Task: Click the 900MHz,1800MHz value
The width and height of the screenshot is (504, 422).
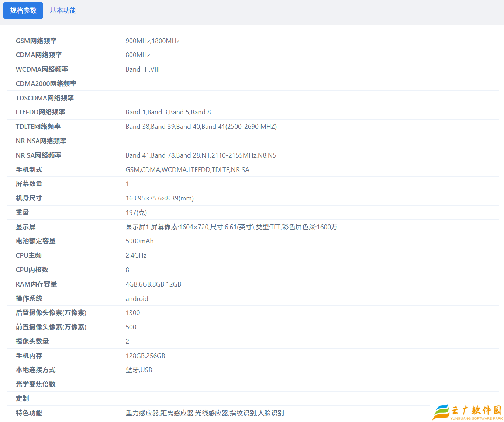Action: (152, 41)
